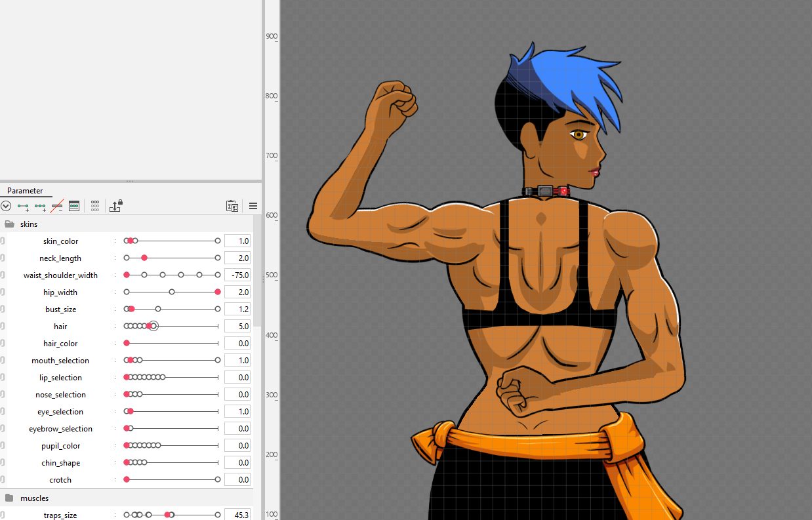812x520 pixels.
Task: Select the pupil_color parameter label
Action: pos(60,446)
